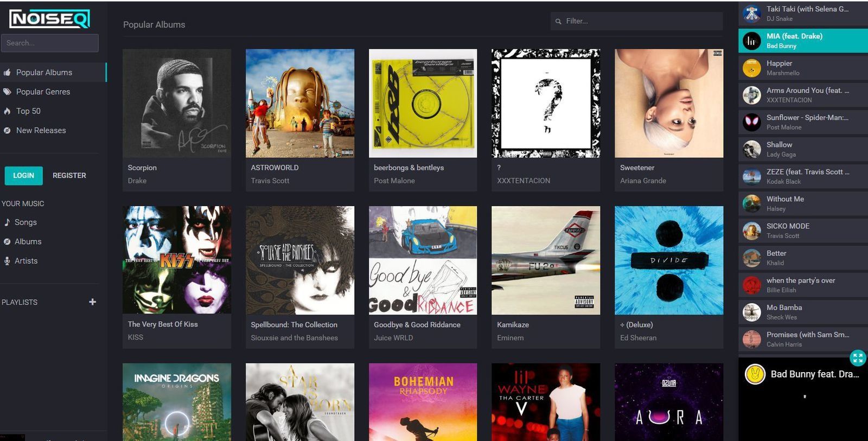
Task: Click the Promises track artwork
Action: click(751, 339)
